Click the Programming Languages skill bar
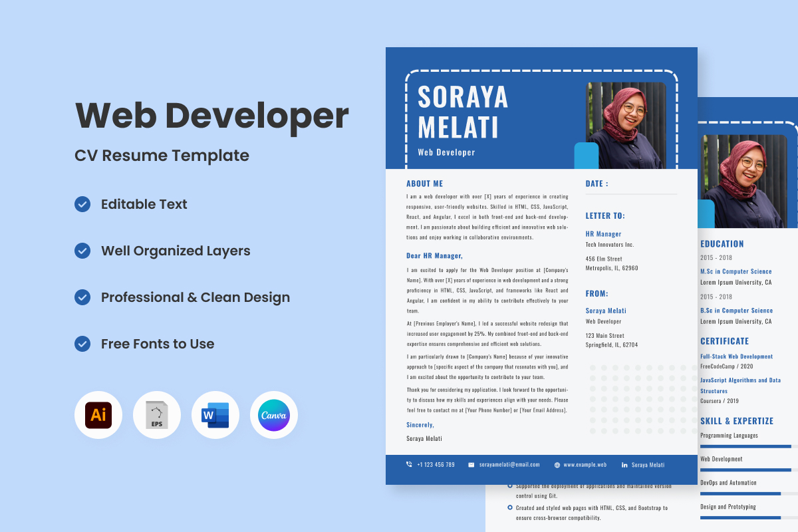Viewport: 798px width, 532px height. pyautogui.click(x=745, y=446)
